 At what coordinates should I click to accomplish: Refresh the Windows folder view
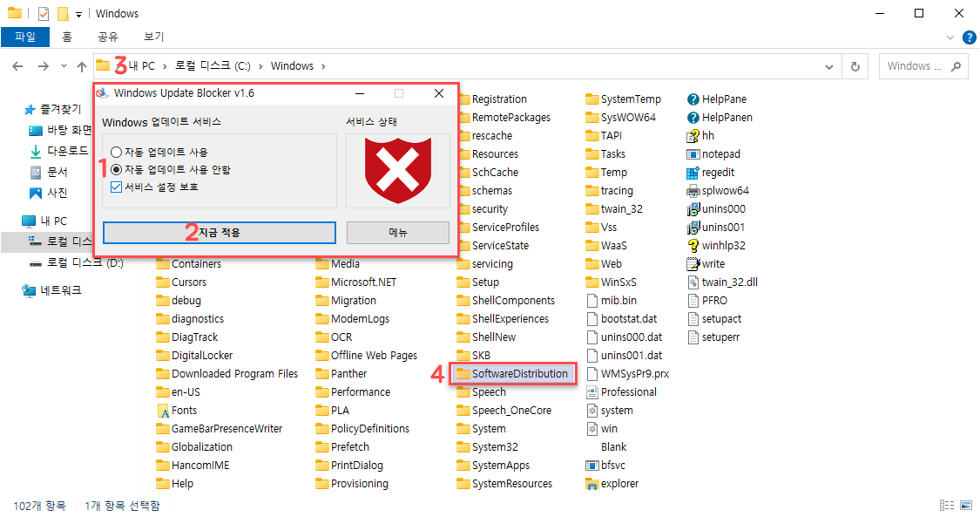(x=855, y=66)
